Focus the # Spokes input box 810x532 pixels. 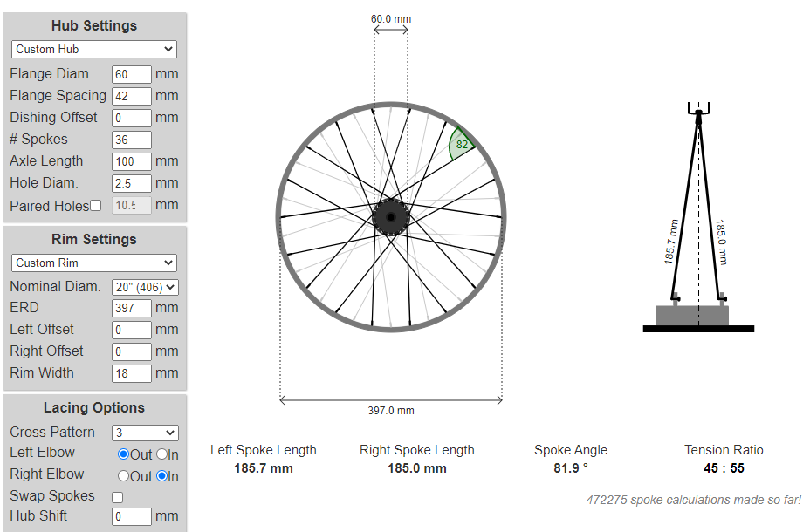(132, 140)
